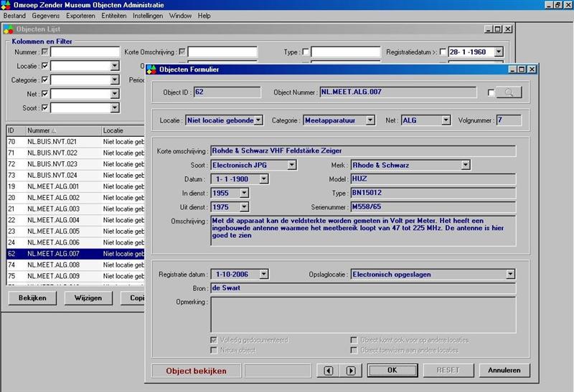This screenshot has width=574, height=392.
Task: Open the Entiteiten menu
Action: (114, 16)
